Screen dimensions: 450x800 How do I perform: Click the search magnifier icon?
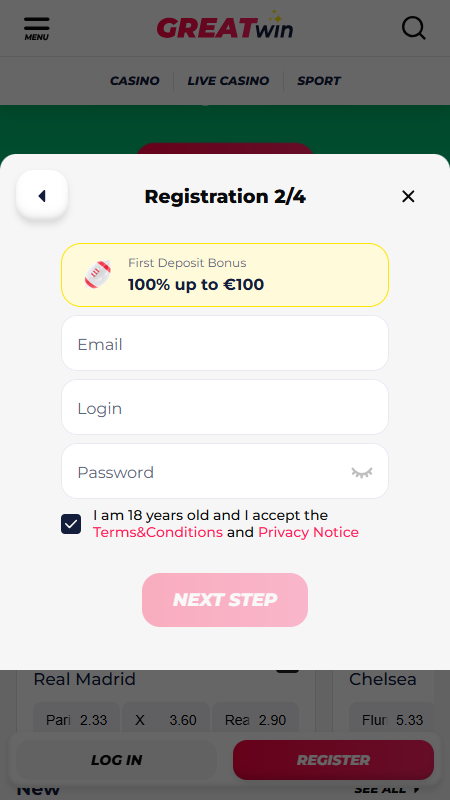413,28
